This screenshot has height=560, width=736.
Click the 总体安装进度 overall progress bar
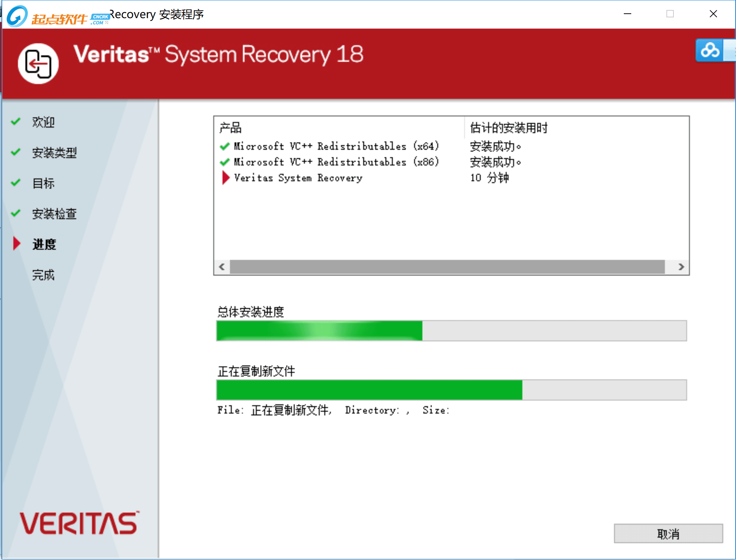tap(451, 331)
